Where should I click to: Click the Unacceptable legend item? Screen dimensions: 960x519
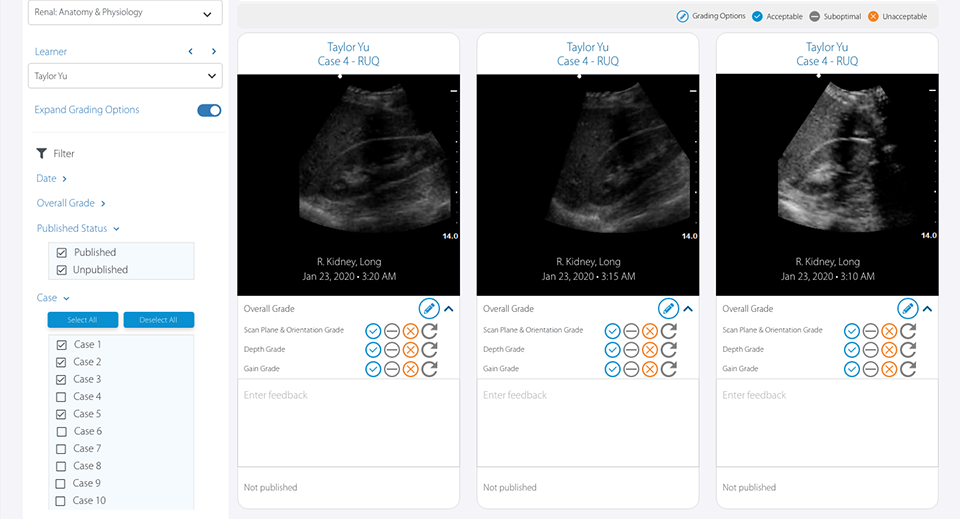tap(898, 17)
